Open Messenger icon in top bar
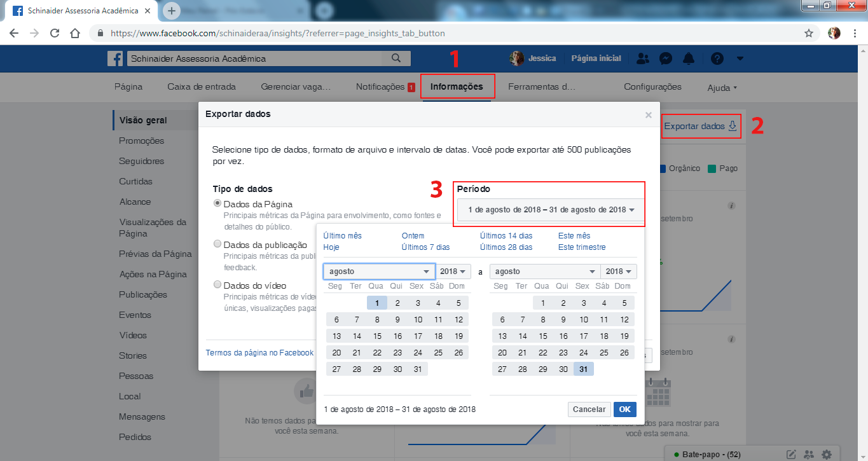This screenshot has height=461, width=868. (666, 58)
